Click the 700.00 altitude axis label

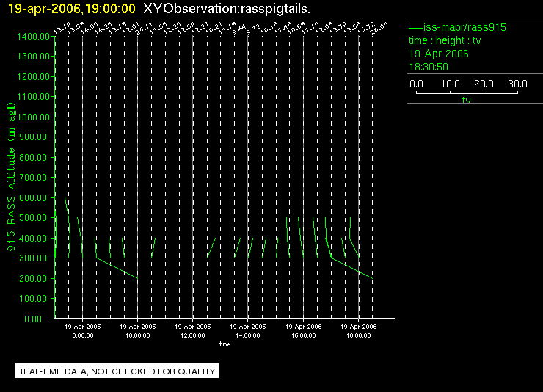tap(33, 178)
